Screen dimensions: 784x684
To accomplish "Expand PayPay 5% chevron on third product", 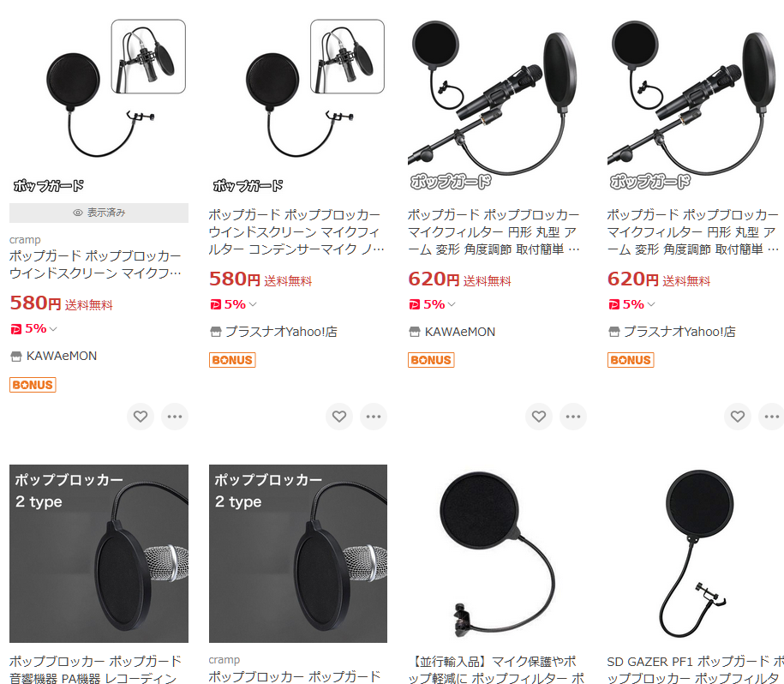I will point(452,304).
